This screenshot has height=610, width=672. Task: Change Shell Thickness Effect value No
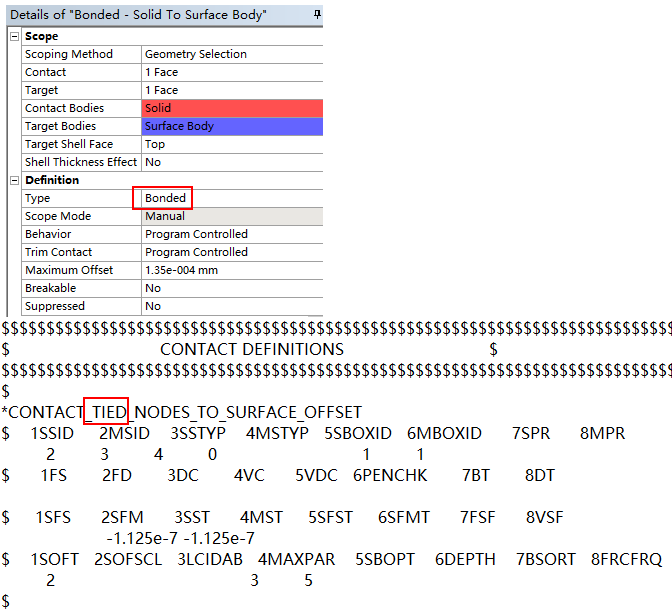(232, 162)
